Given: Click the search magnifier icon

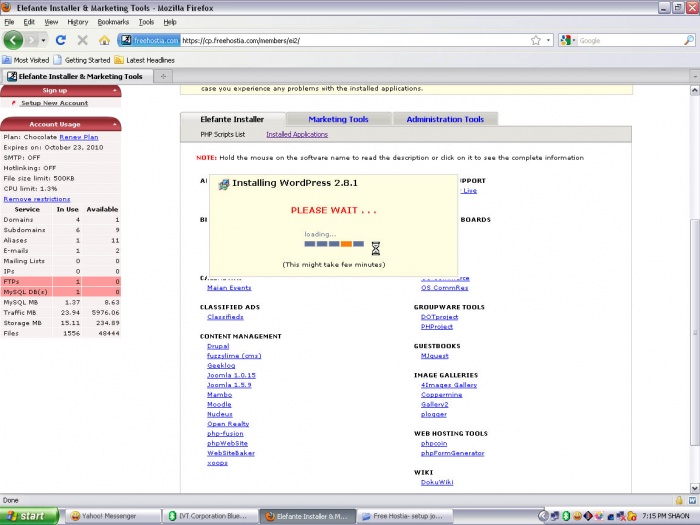Looking at the screenshot, I should [x=688, y=40].
